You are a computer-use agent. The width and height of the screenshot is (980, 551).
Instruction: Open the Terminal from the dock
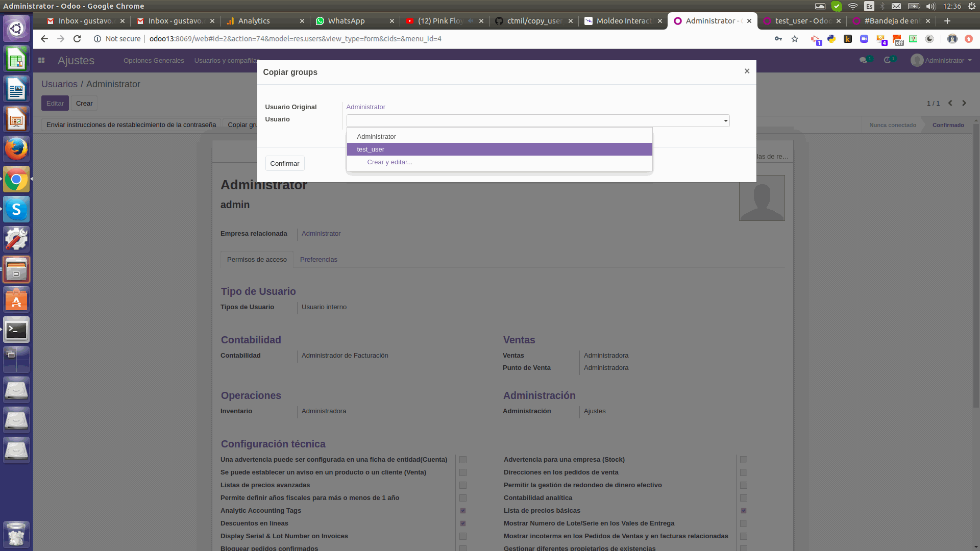tap(16, 330)
